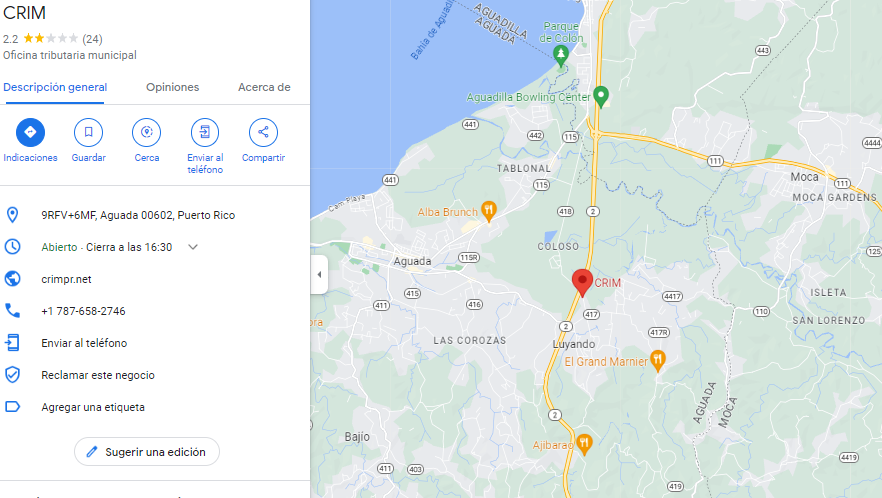The width and height of the screenshot is (882, 498).
Task: Click Reclamar este negocio
Action: (x=98, y=375)
